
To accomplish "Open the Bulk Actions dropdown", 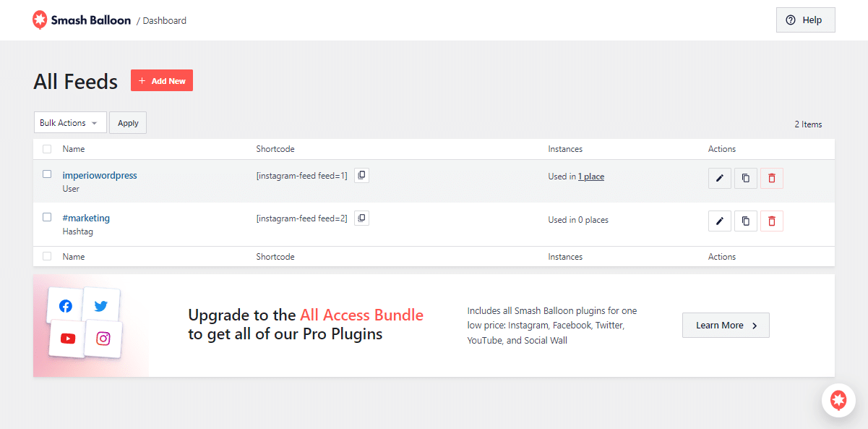I will pyautogui.click(x=70, y=123).
